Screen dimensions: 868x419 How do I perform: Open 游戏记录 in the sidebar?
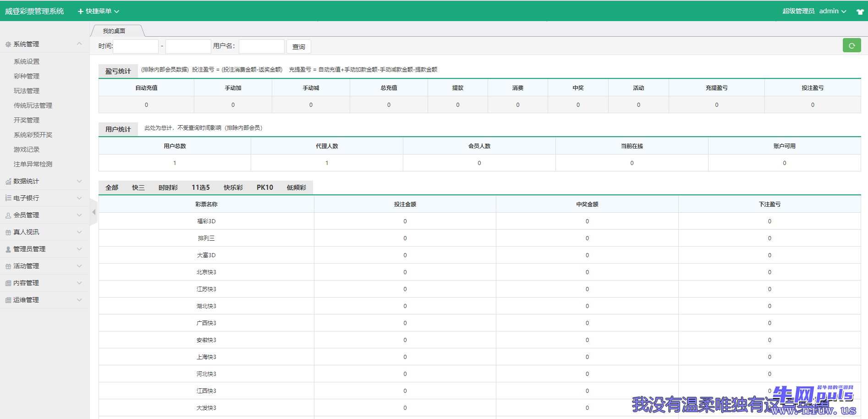tap(27, 149)
